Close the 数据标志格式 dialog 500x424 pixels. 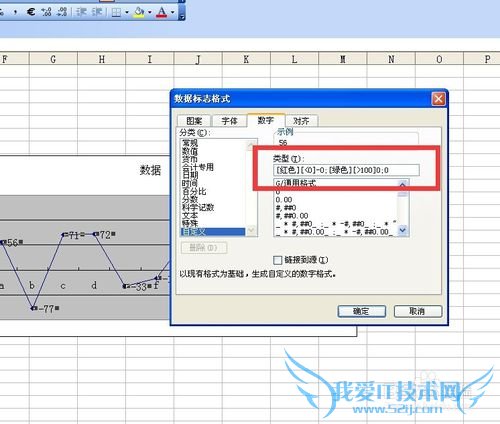coord(438,99)
